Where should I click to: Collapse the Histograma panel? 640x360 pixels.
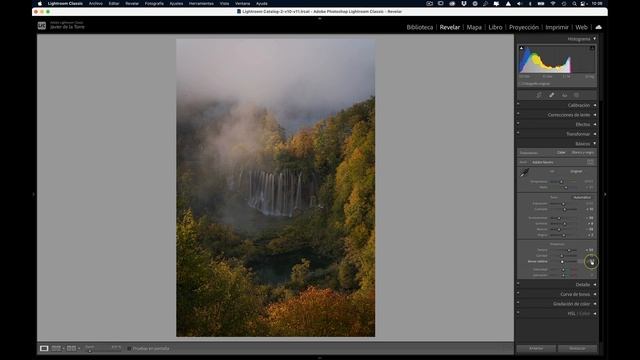[595, 39]
